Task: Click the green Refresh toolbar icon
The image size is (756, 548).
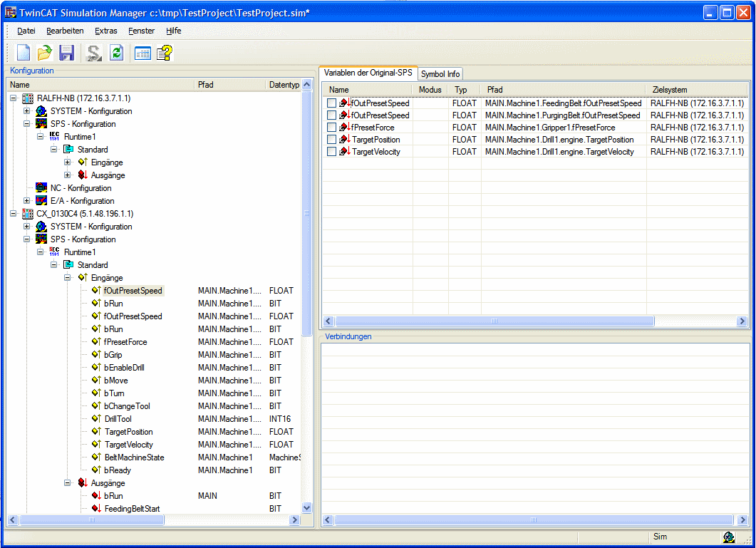Action: (116, 53)
